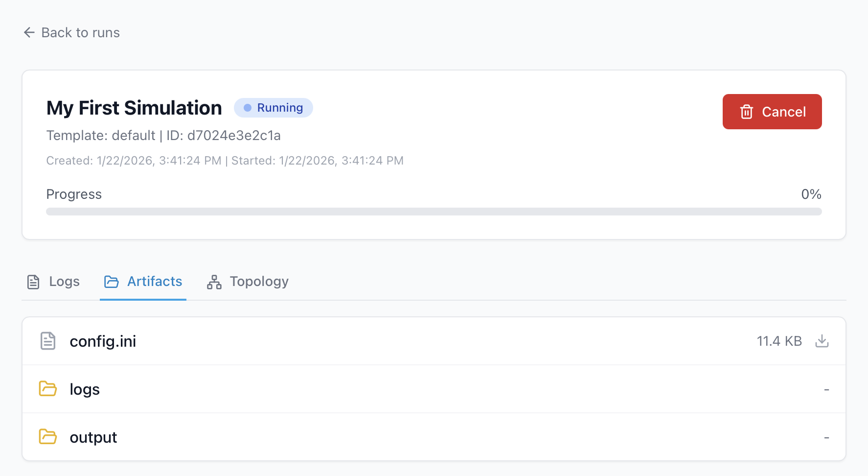Open the Topology tab
The width and height of the screenshot is (868, 476).
259,282
